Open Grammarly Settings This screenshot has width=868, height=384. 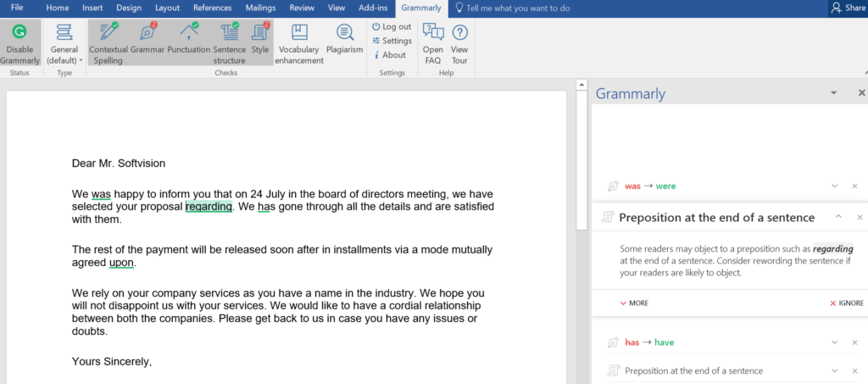click(392, 41)
